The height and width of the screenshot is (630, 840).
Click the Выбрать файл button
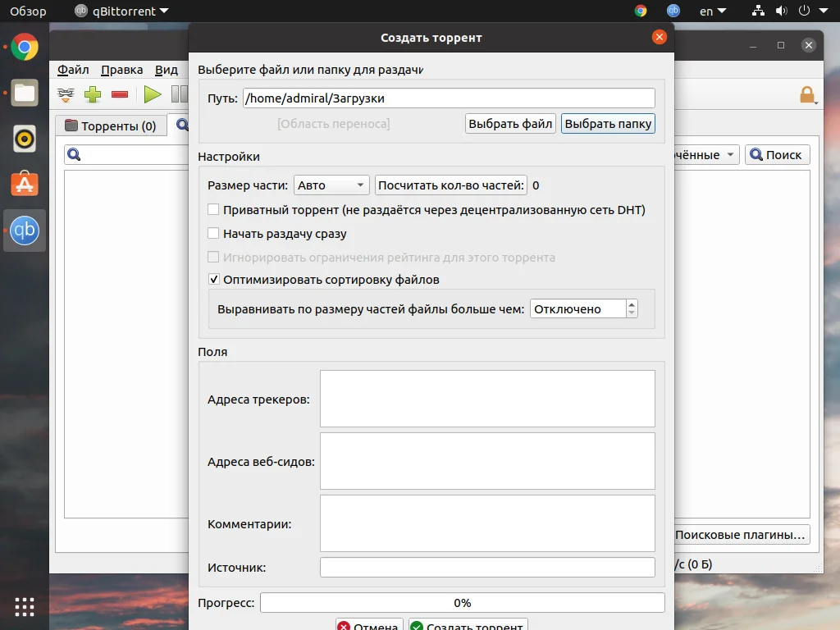(x=510, y=124)
